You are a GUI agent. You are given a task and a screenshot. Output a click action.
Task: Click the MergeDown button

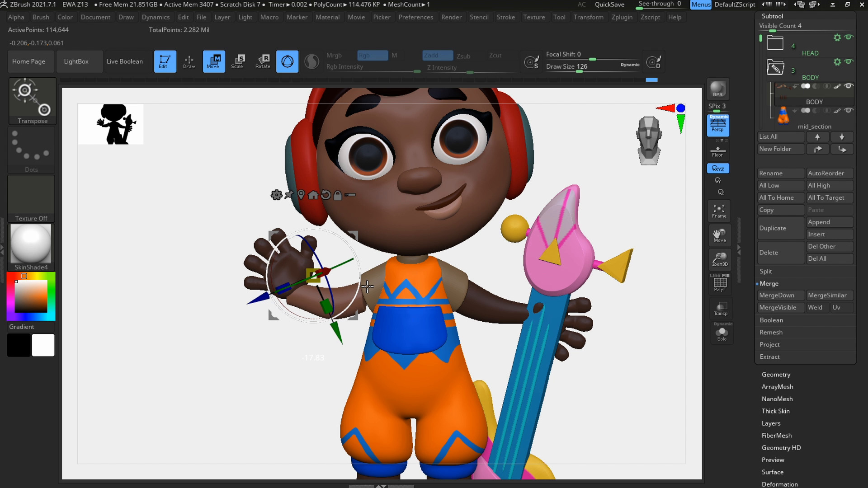(780, 295)
